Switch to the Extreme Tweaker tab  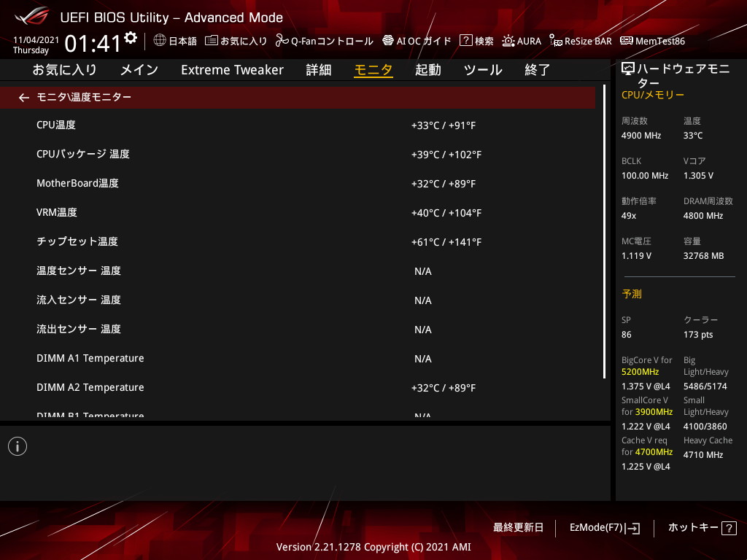point(232,70)
